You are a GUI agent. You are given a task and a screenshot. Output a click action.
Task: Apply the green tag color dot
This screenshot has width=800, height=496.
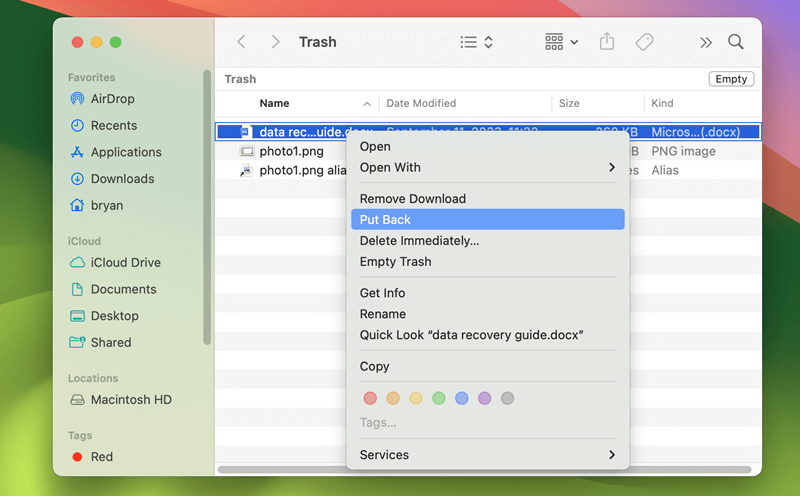pos(439,398)
